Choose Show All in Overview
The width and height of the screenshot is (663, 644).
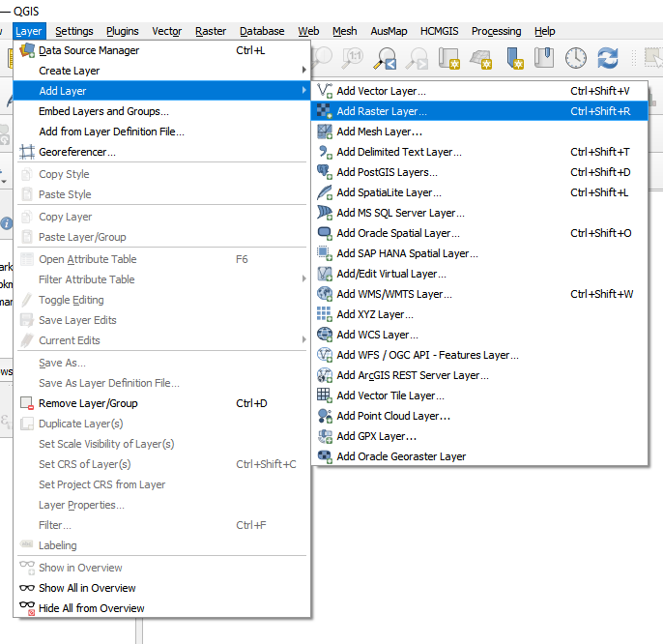[x=162, y=588]
